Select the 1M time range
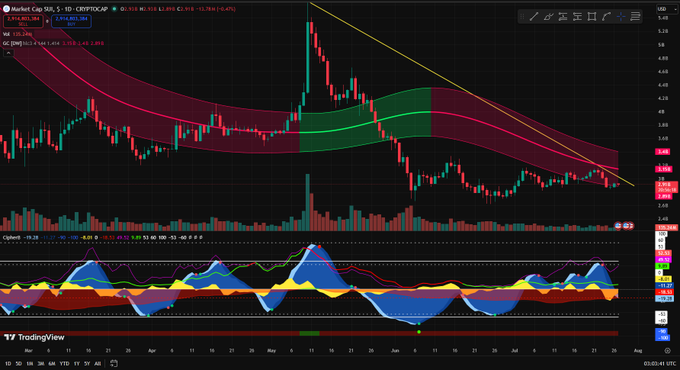 (29, 363)
